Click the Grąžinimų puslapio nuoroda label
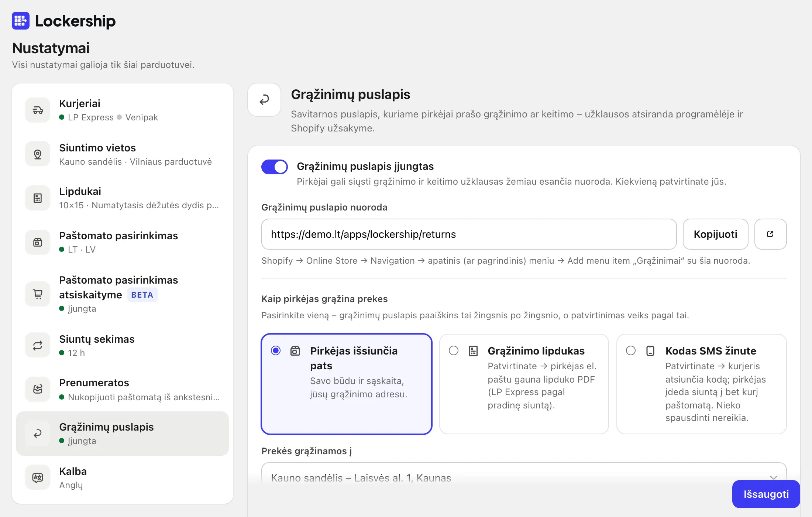The height and width of the screenshot is (517, 812). (324, 207)
